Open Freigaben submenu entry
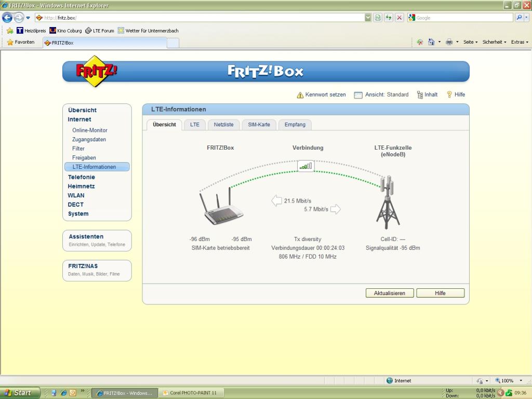The image size is (532, 399). click(x=84, y=158)
